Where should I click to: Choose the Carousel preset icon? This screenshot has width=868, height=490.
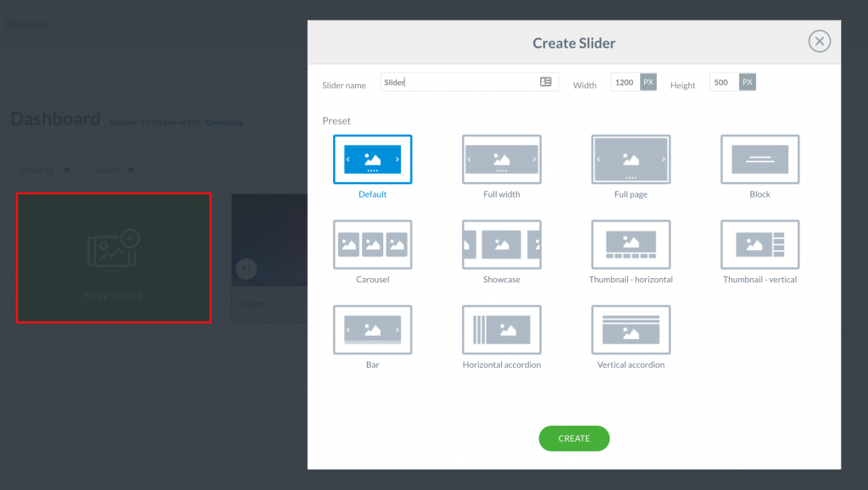(x=373, y=245)
